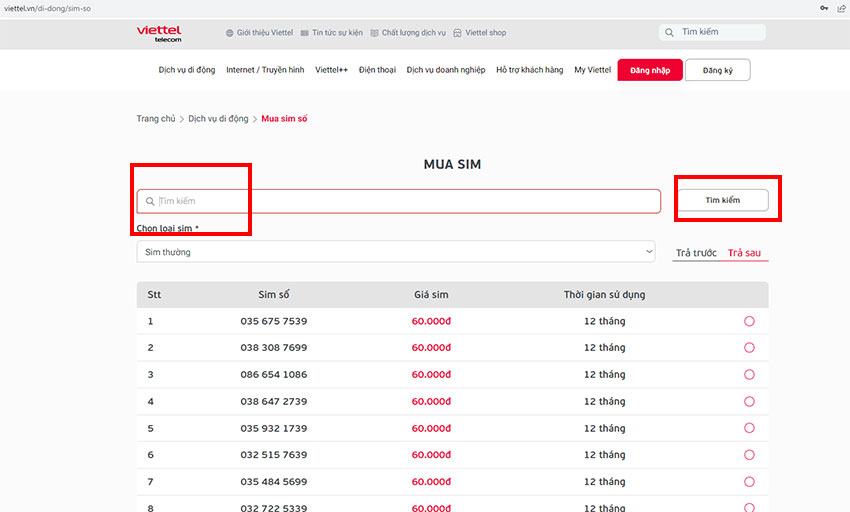Click the Đăng ký button
The height and width of the screenshot is (512, 850).
click(x=718, y=70)
